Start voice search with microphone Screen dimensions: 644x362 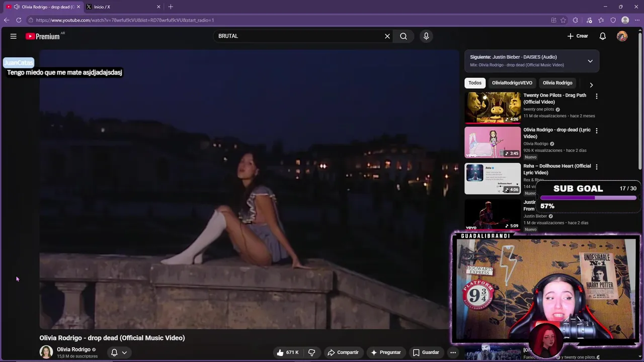pyautogui.click(x=426, y=36)
